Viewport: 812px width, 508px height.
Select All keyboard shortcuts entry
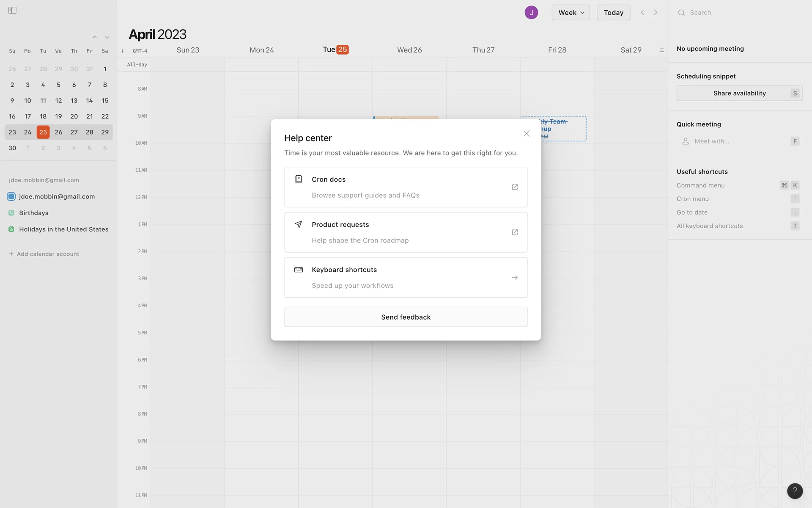click(x=710, y=226)
